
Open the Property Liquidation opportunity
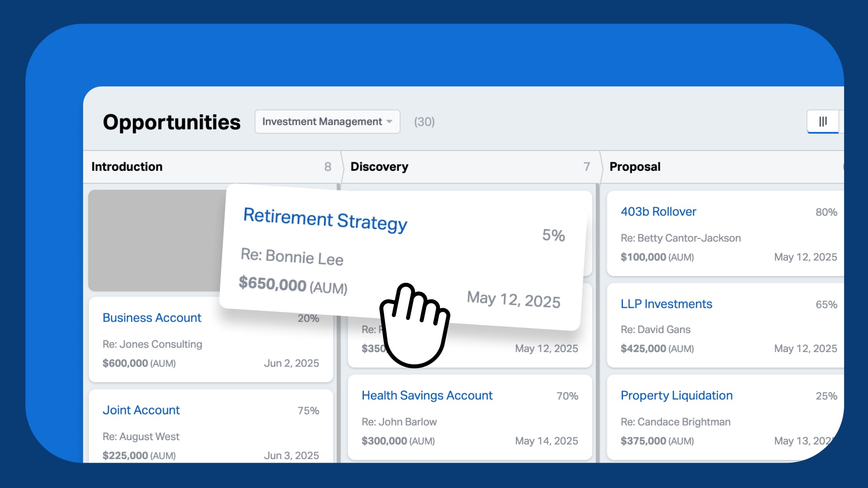(x=676, y=395)
